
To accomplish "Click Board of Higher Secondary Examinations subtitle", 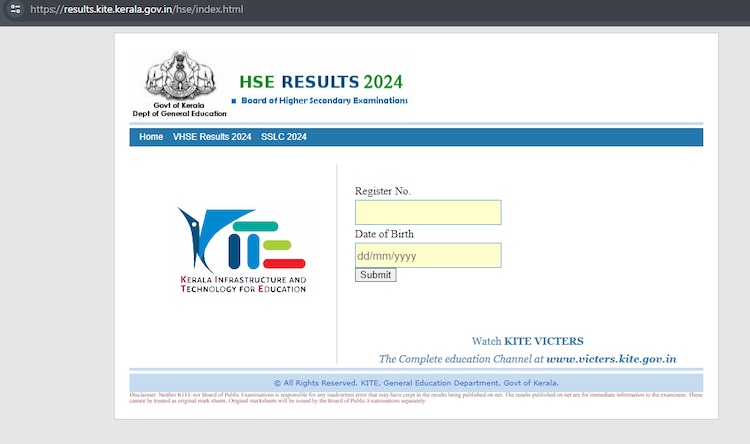I will pos(325,101).
